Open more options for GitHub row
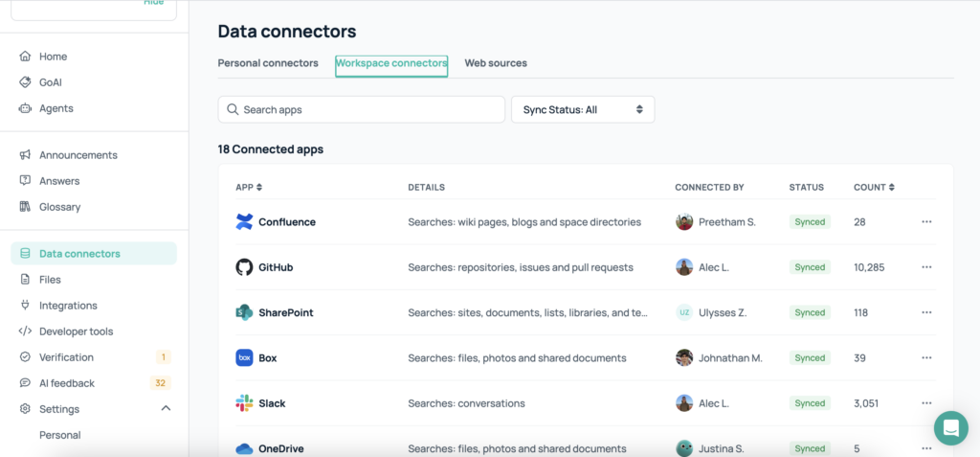Image resolution: width=980 pixels, height=457 pixels. [926, 267]
